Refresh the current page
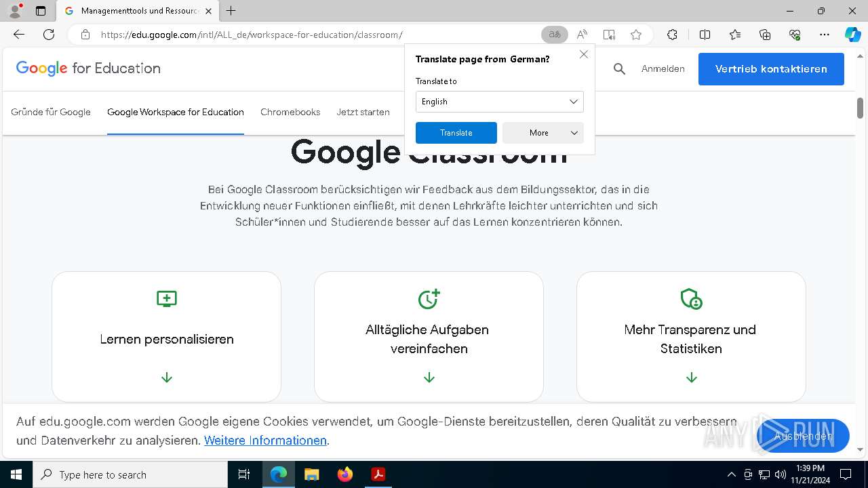 [49, 35]
